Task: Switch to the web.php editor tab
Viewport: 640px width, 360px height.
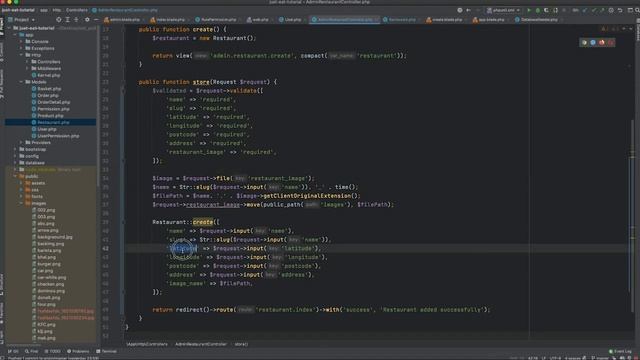Action: (x=258, y=20)
